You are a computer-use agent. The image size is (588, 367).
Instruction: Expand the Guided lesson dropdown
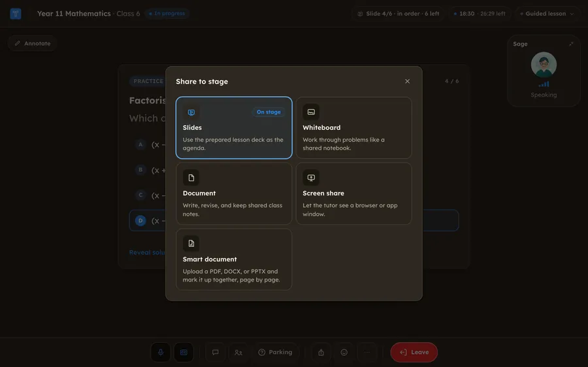[547, 14]
